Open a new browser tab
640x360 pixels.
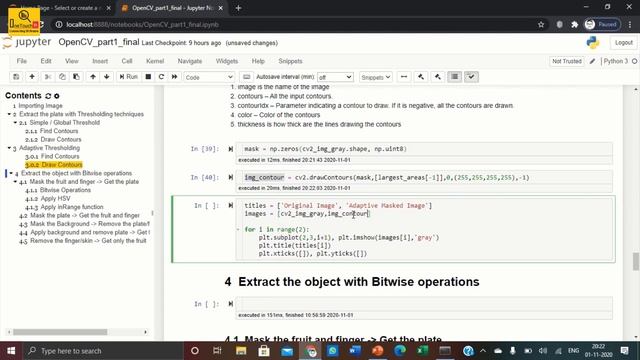click(238, 8)
